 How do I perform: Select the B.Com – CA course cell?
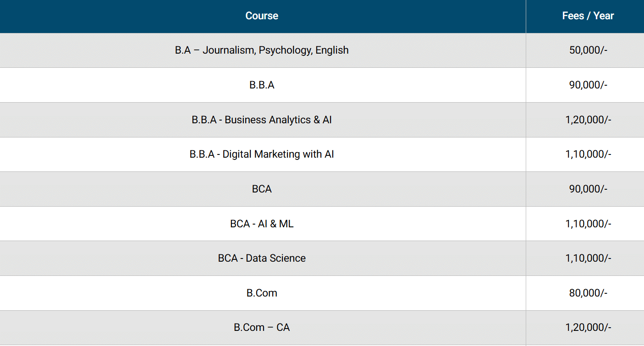(262, 328)
